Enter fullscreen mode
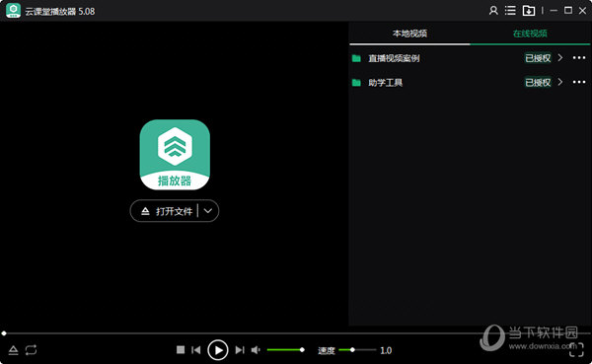 pos(576,349)
